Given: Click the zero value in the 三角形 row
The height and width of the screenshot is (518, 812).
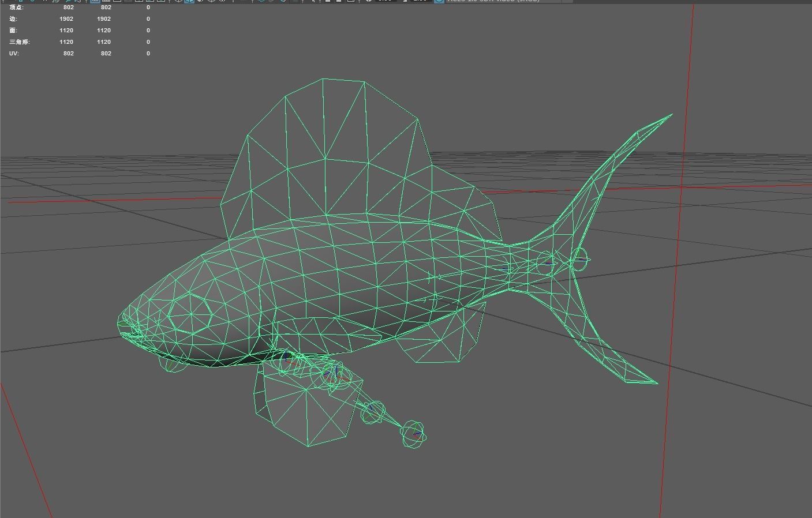Looking at the screenshot, I should click(148, 42).
